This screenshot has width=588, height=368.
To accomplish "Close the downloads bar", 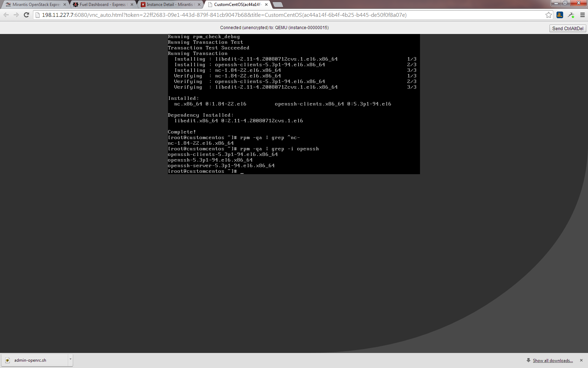I will [581, 360].
